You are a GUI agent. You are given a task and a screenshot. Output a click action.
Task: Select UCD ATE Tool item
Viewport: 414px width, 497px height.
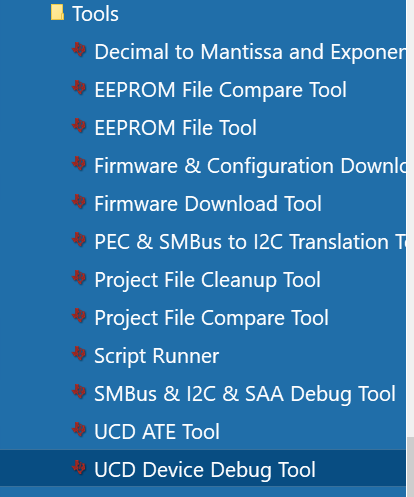[x=157, y=432]
